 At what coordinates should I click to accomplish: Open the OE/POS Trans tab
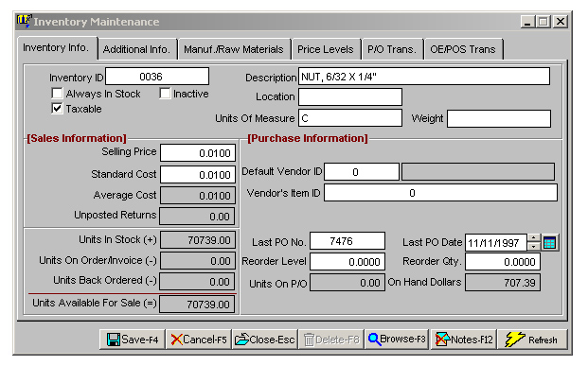coord(463,49)
